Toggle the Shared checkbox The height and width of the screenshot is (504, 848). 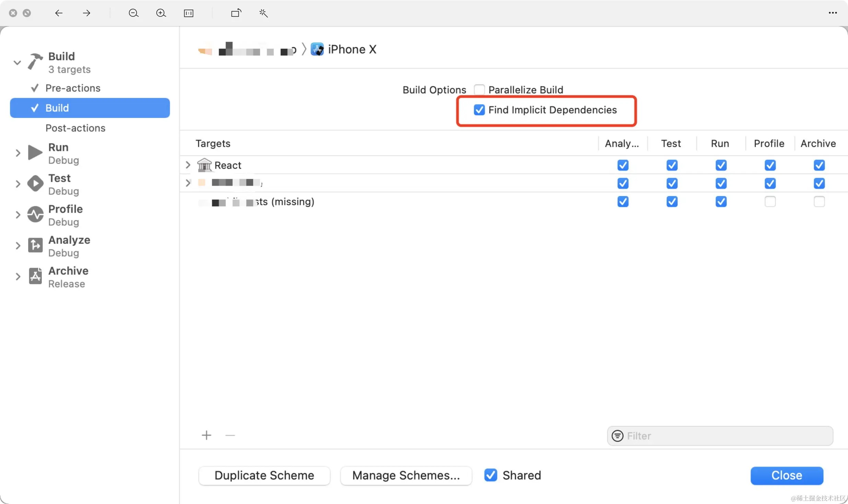[x=491, y=475]
